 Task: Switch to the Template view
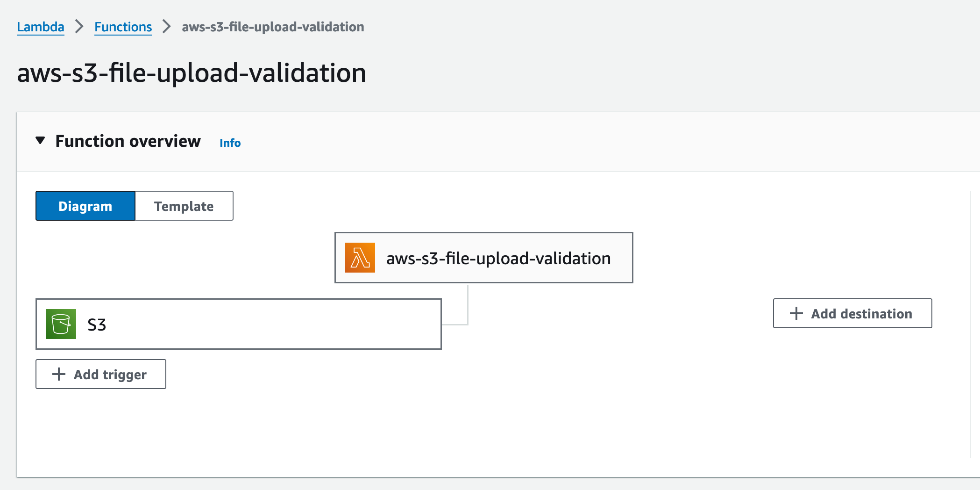coord(184,206)
